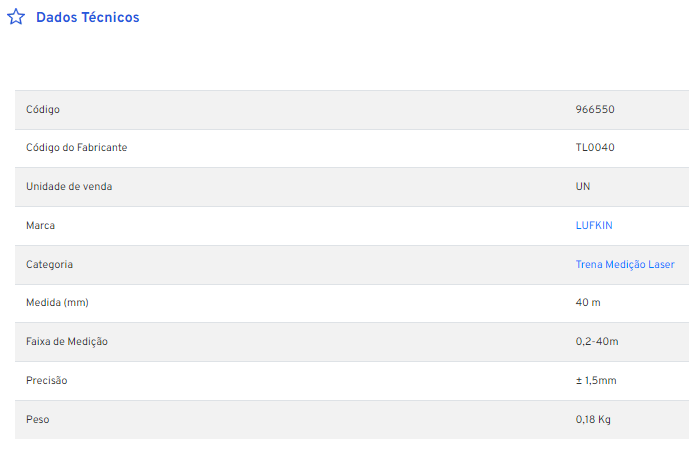Image resolution: width=689 pixels, height=463 pixels.
Task: Click the Código do Fabricante label
Action: pyautogui.click(x=76, y=148)
